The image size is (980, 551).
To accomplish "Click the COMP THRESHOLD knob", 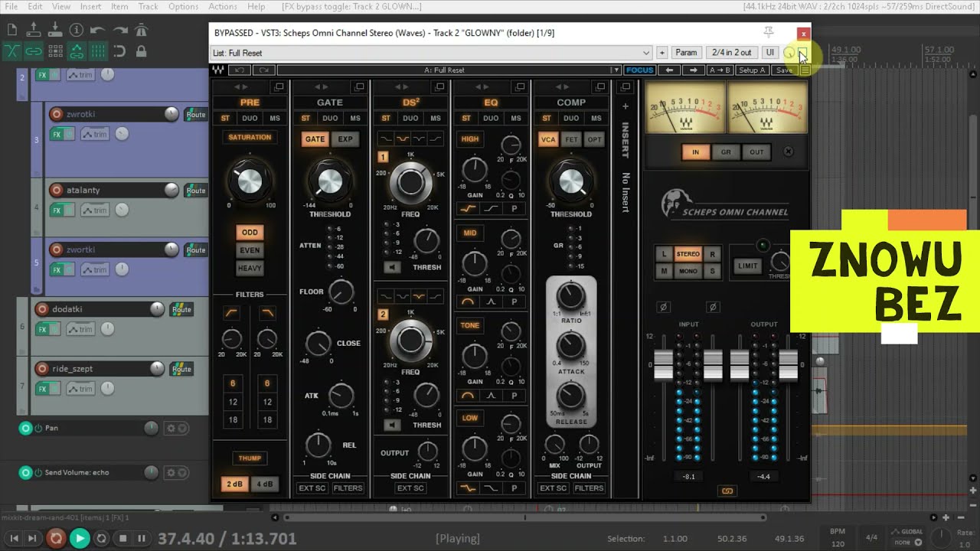I will coord(571,181).
